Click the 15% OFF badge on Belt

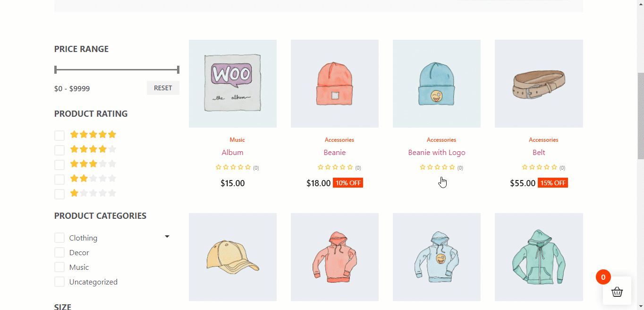click(x=553, y=183)
